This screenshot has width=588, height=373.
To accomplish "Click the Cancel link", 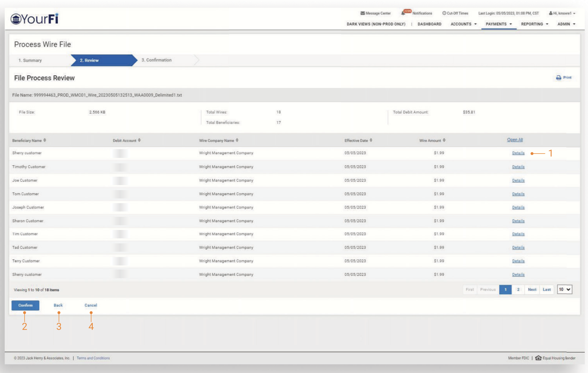I will [x=91, y=305].
